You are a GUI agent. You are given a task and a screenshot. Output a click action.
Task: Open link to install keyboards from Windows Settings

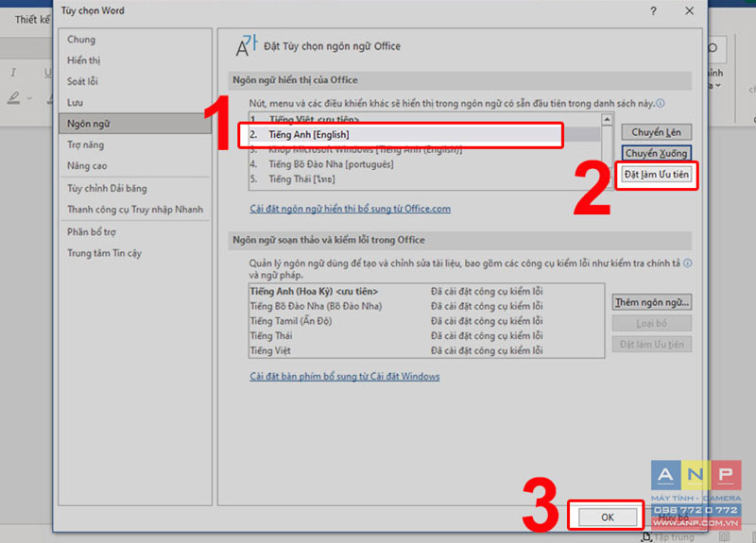[345, 376]
